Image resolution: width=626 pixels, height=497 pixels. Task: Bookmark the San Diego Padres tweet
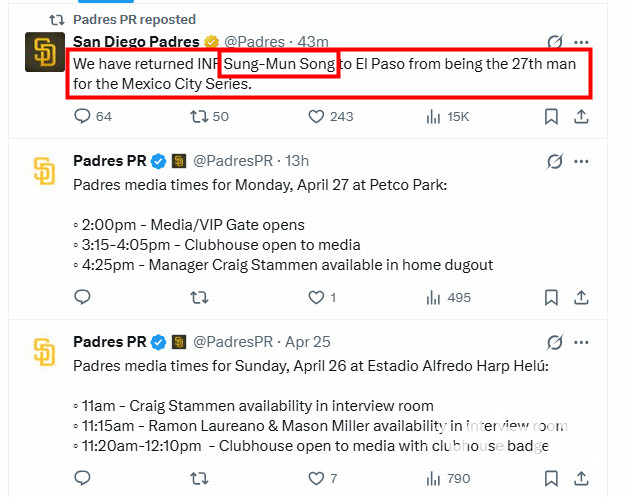(551, 117)
